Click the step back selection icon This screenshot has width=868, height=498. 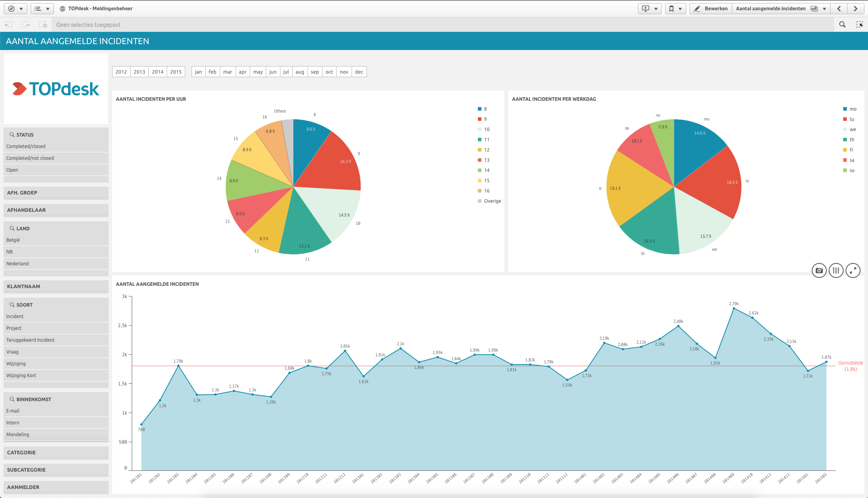9,25
